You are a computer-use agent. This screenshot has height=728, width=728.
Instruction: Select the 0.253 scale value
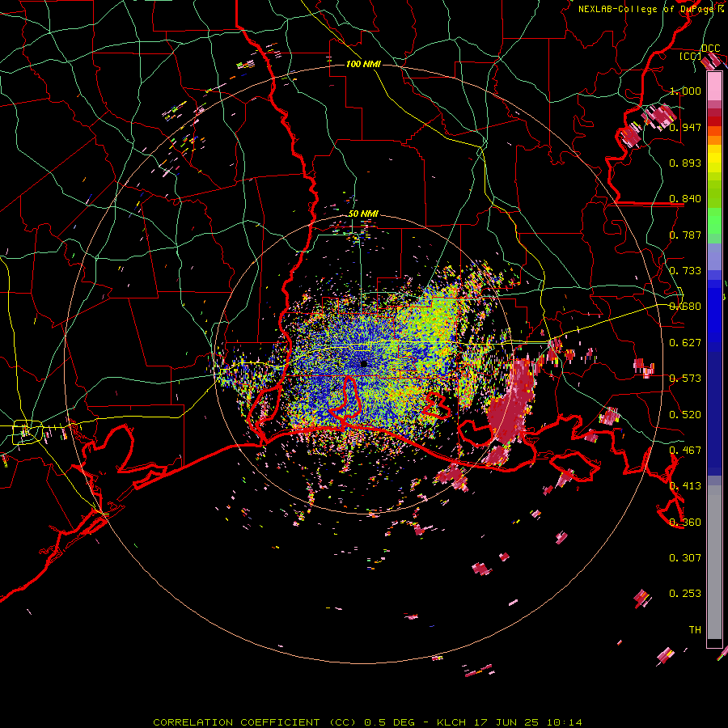click(x=685, y=594)
